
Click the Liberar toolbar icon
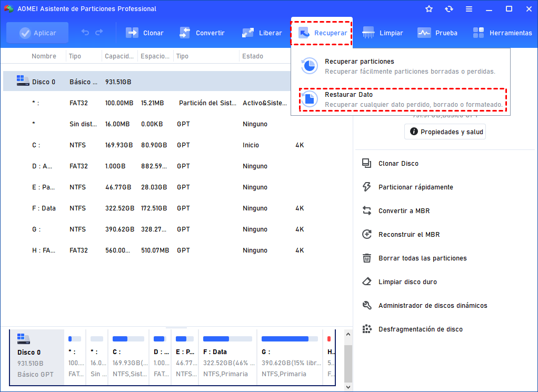tap(262, 33)
